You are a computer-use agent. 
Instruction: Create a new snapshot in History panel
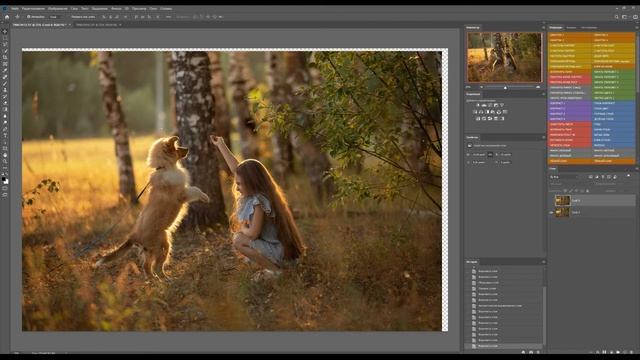pyautogui.click(x=531, y=352)
